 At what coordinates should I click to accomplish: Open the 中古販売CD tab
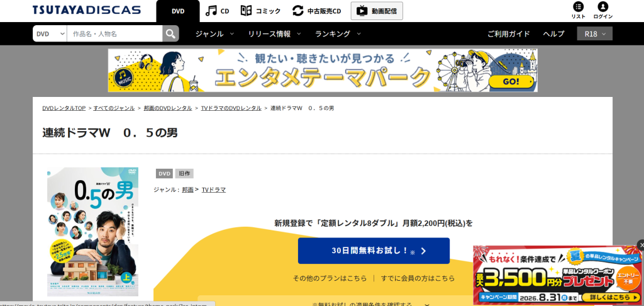(x=316, y=11)
